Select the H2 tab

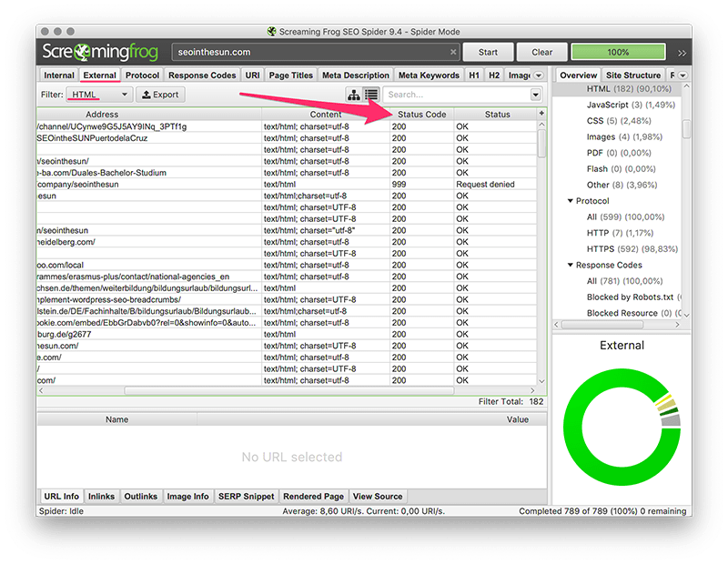click(x=494, y=76)
